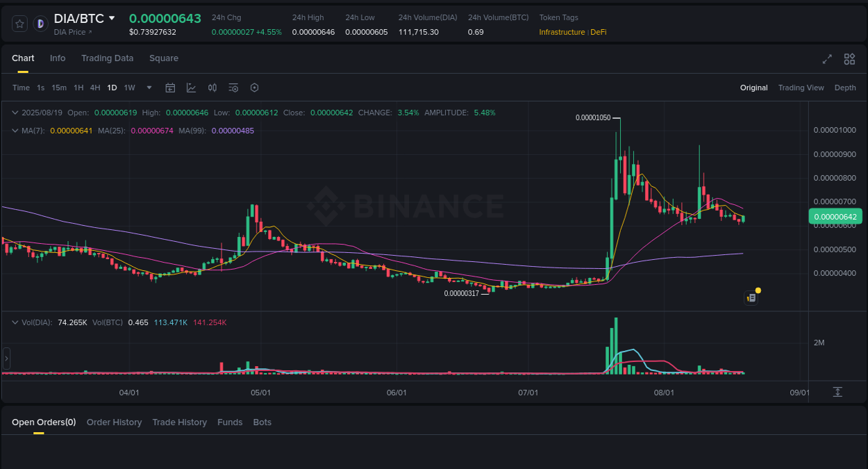Open the Bots tab
Screen dimensions: 868x469
[262, 422]
